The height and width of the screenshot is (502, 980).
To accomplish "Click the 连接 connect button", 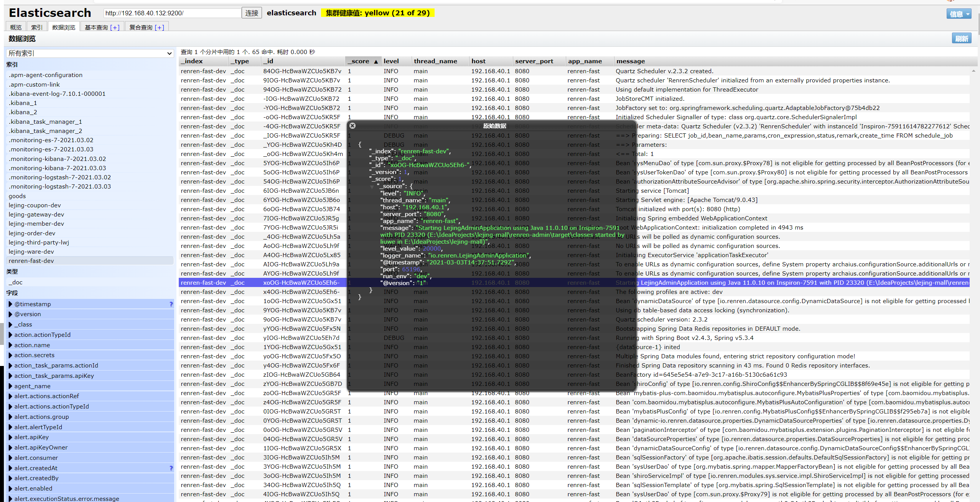I will [252, 13].
